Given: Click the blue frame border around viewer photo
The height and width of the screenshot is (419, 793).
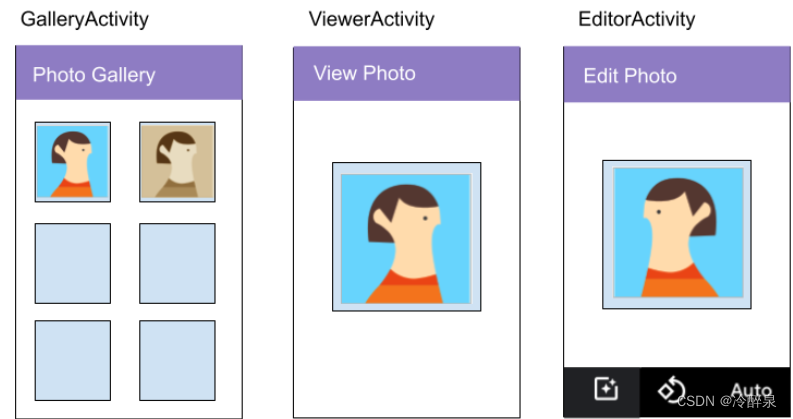Looking at the screenshot, I should tap(337, 238).
